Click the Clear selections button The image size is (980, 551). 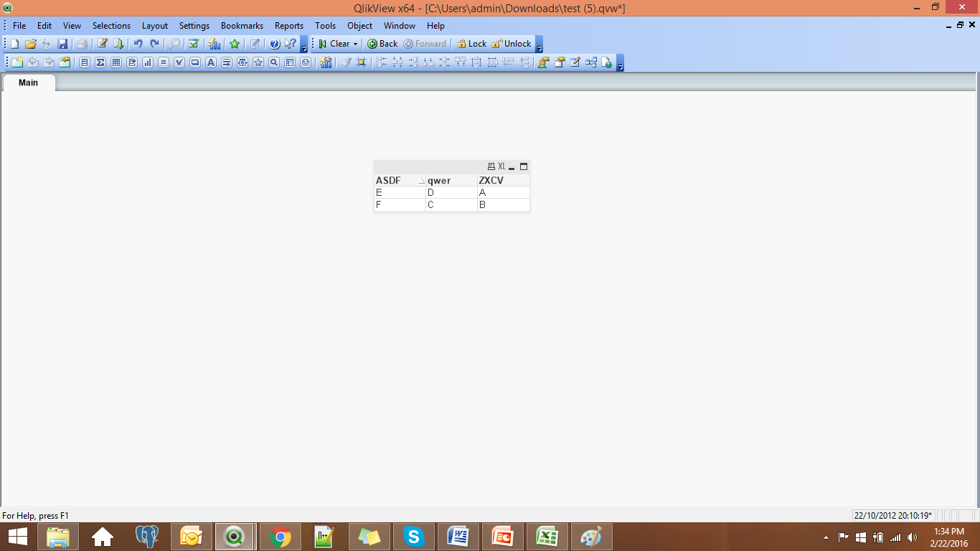click(334, 44)
